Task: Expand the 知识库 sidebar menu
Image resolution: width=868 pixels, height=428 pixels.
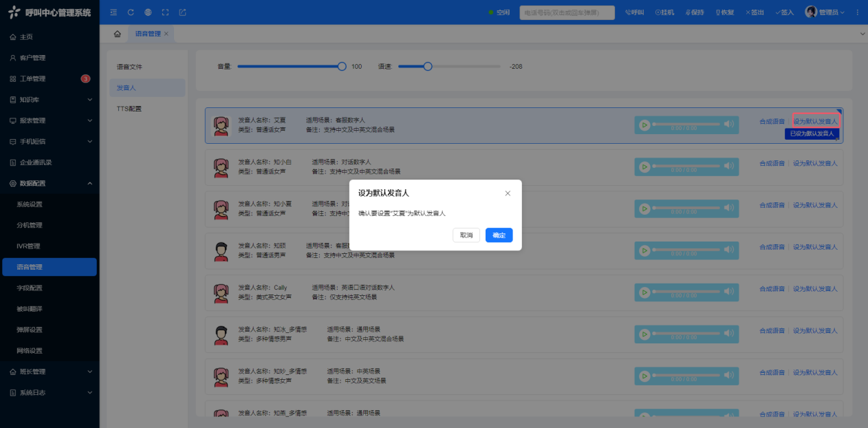Action: [48, 100]
